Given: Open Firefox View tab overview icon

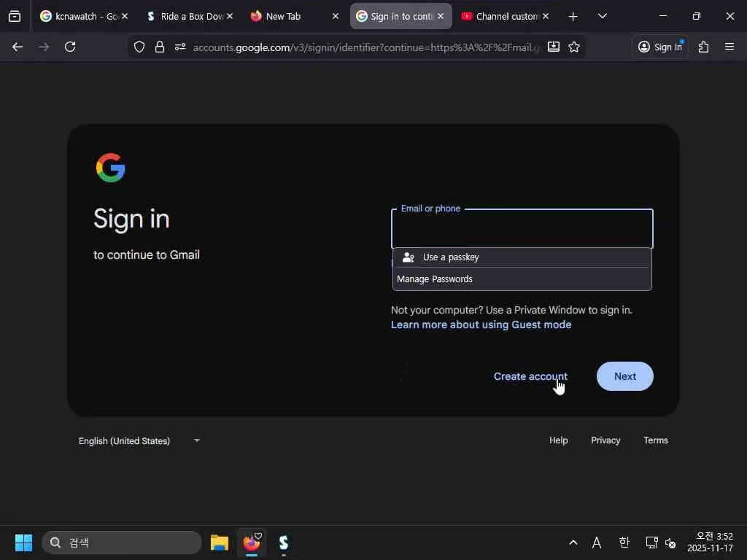Looking at the screenshot, I should 15,16.
